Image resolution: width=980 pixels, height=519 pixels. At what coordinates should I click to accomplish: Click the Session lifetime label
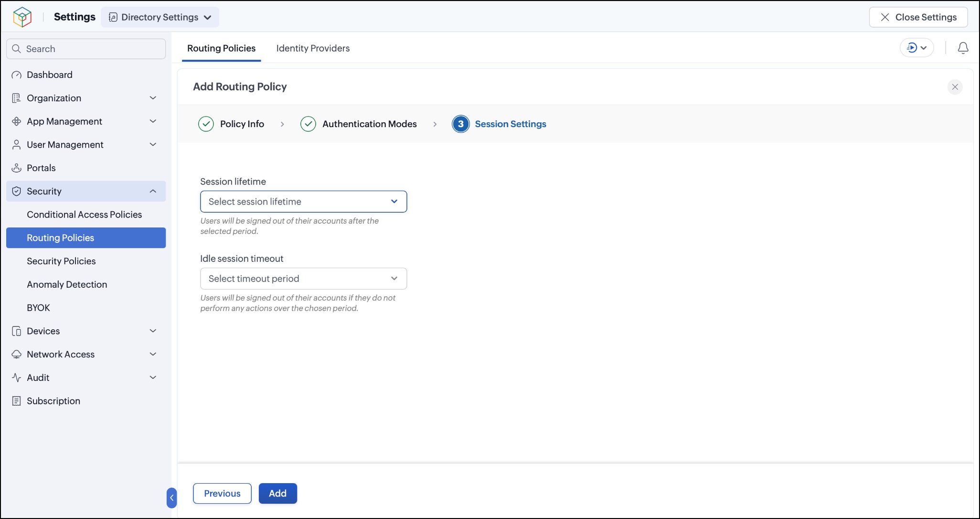pos(233,182)
